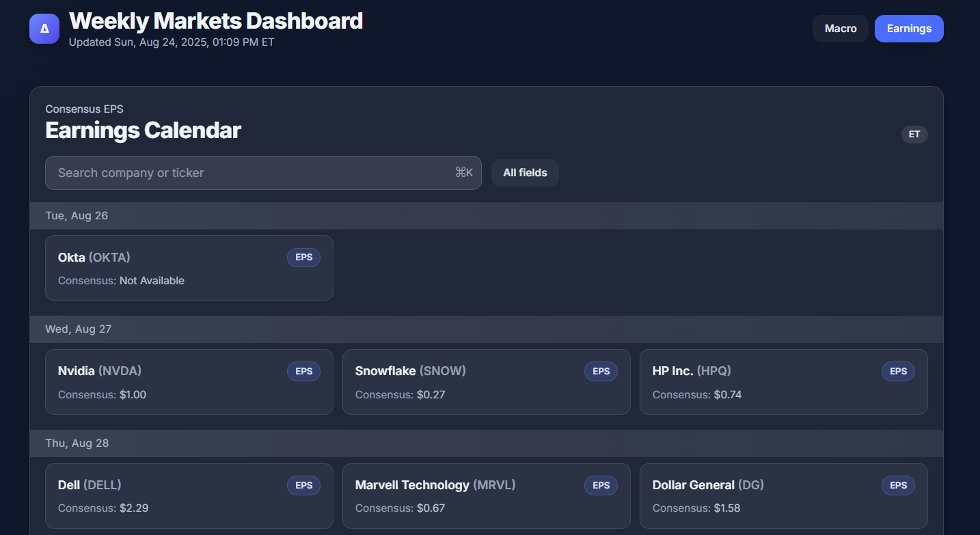The image size is (980, 535).
Task: Click HP Inc.'s Consensus: $0.74 value
Action: pos(697,395)
